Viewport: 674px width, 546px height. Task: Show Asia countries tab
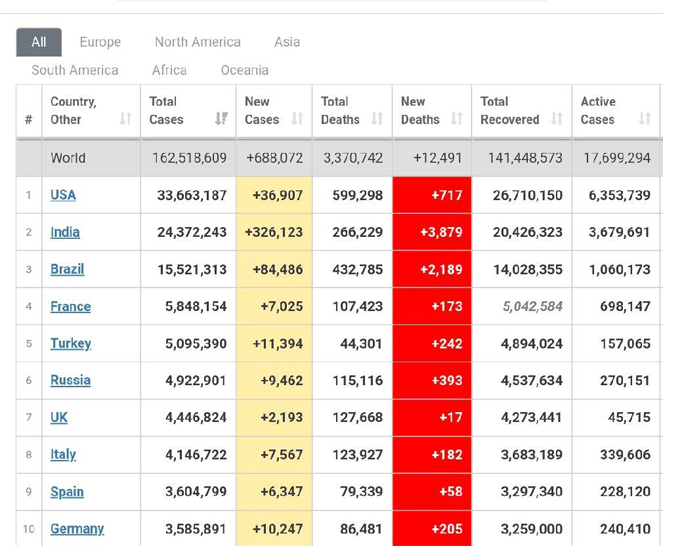(x=287, y=42)
